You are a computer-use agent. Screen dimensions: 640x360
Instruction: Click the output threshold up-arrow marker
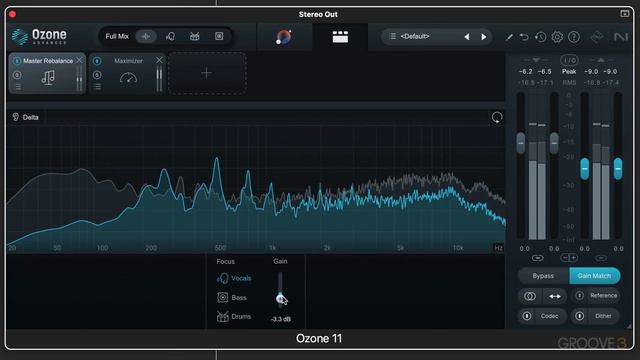tap(601, 60)
